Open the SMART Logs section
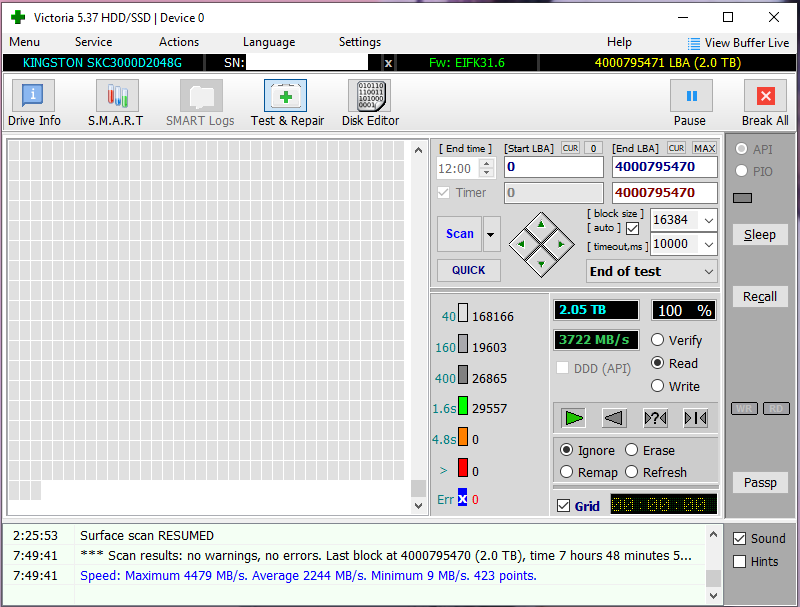Viewport: 800px width, 607px height. tap(201, 104)
